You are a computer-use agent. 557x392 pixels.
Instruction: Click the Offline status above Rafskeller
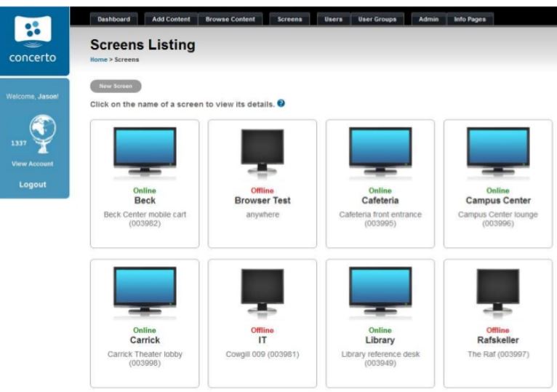tap(498, 330)
